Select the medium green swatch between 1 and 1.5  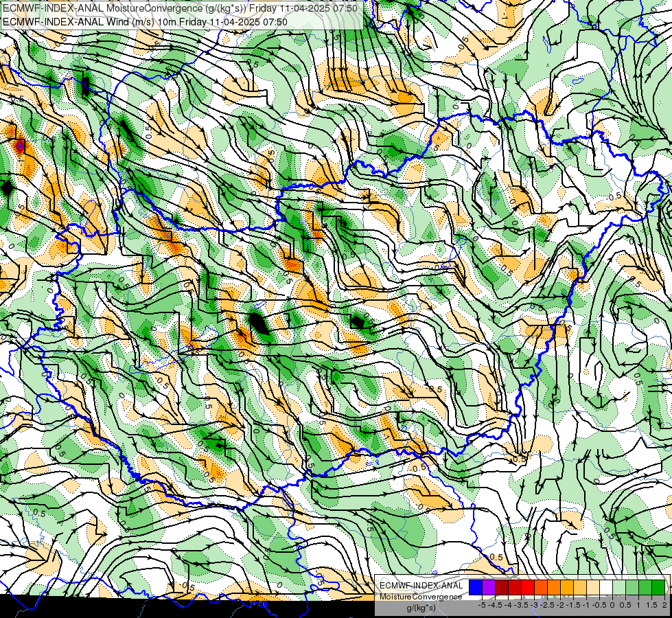645,587
